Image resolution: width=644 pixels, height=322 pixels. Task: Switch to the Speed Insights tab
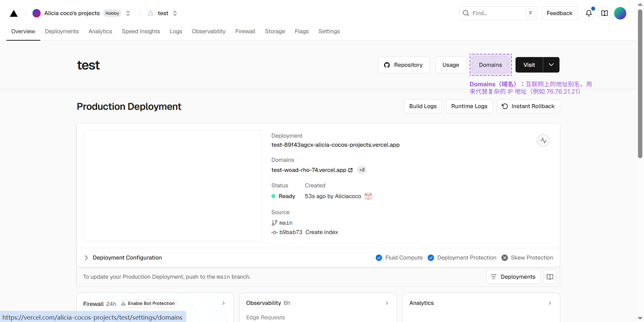pos(141,31)
